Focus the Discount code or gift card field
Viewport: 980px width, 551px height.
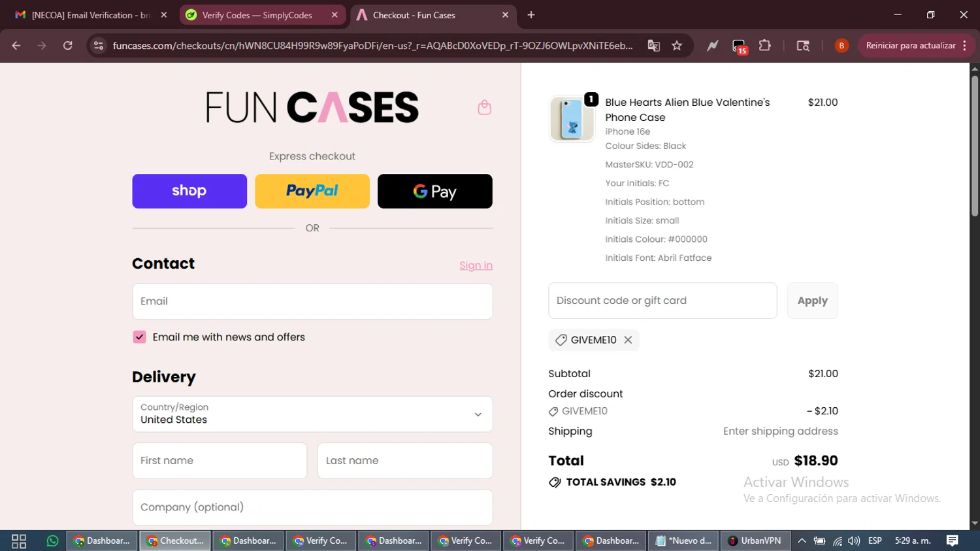(662, 301)
